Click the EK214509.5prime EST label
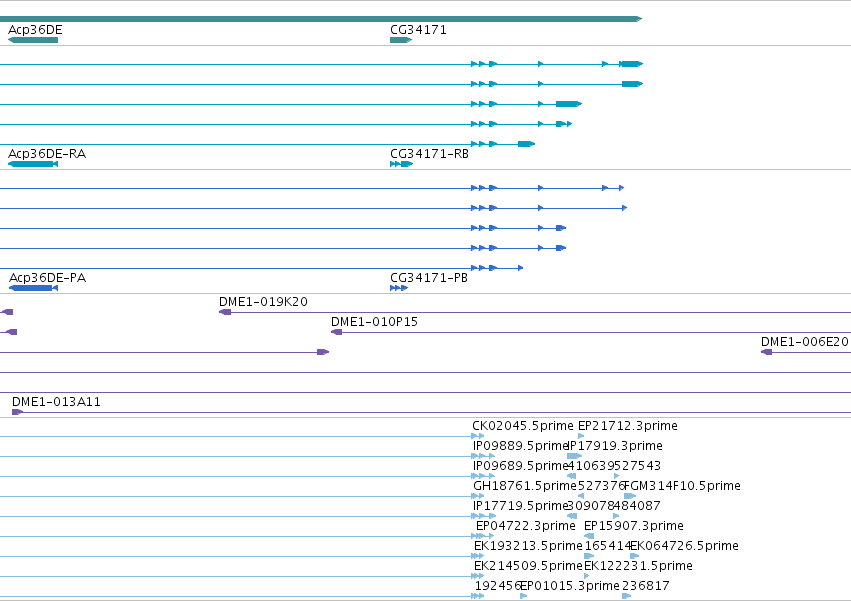The image size is (851, 601). 528,566
